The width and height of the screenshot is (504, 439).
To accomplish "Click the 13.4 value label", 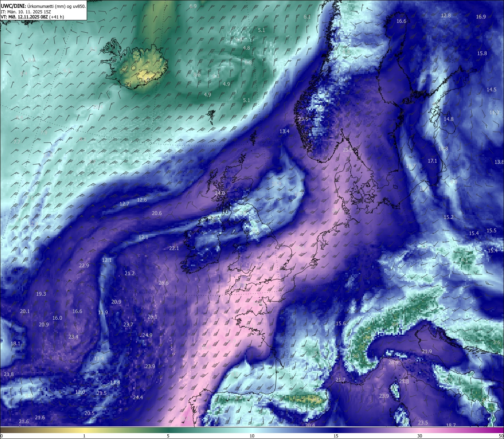I will 284,132.
